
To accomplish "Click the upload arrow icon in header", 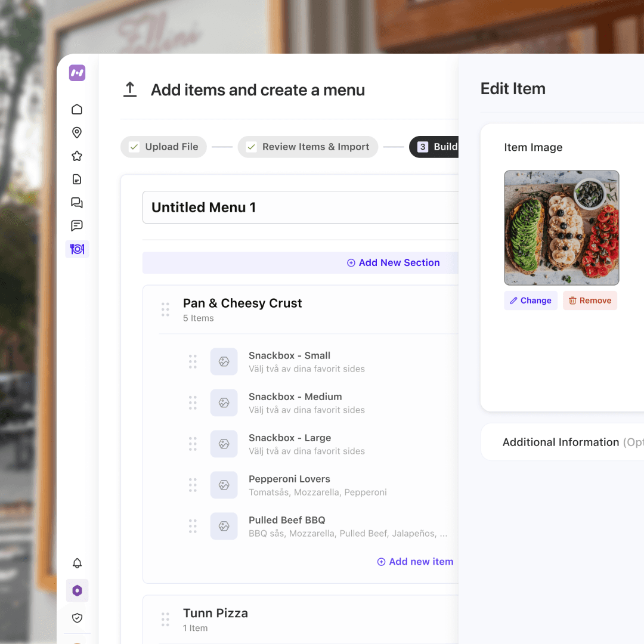I will (x=130, y=89).
